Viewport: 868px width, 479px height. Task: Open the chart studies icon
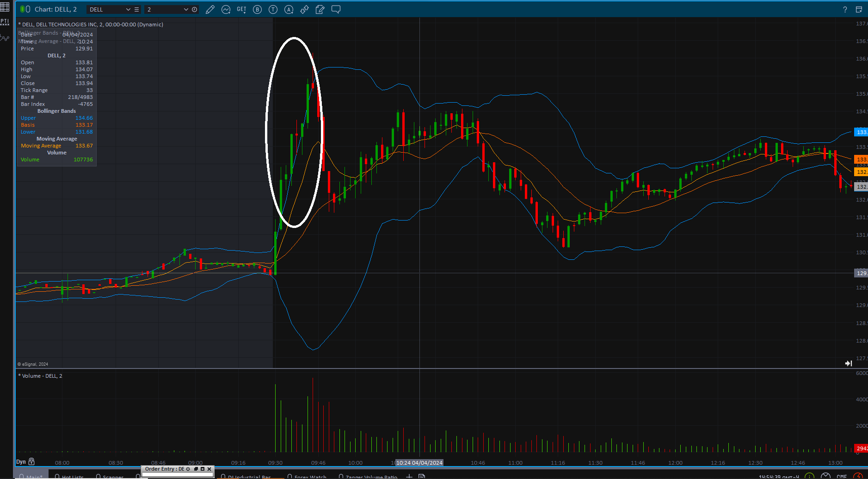coord(226,10)
